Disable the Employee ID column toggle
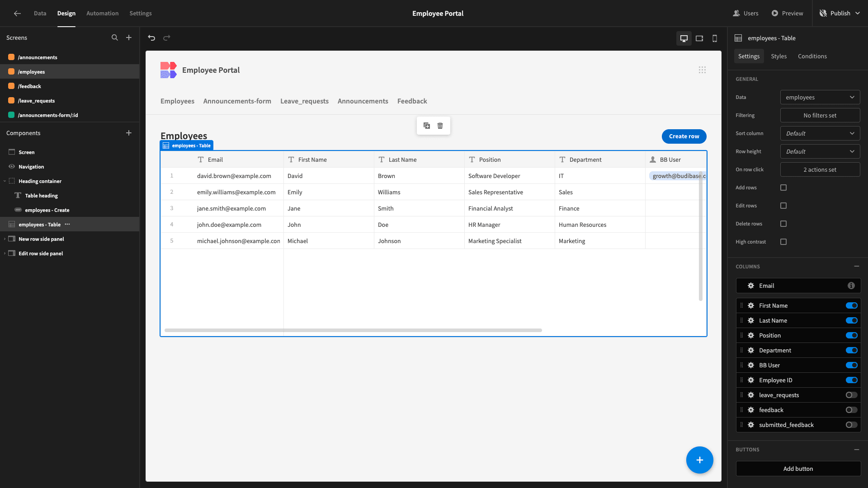Viewport: 868px width, 488px height. point(851,380)
